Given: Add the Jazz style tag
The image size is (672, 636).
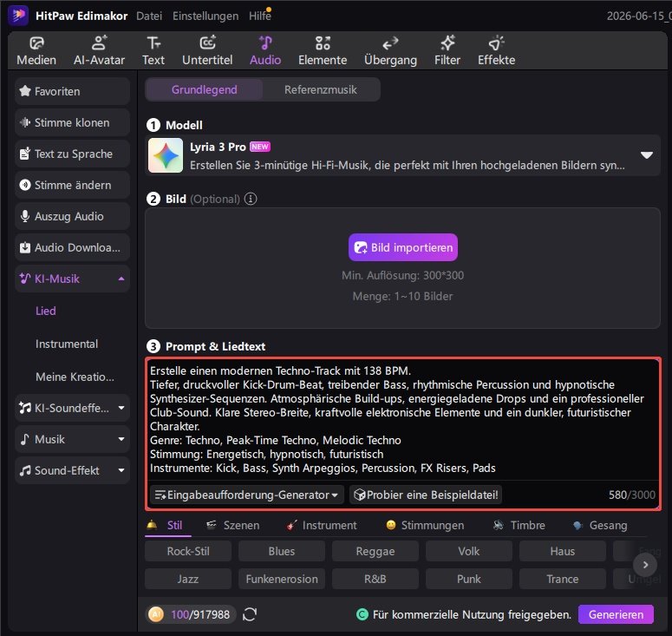Looking at the screenshot, I should (x=188, y=579).
